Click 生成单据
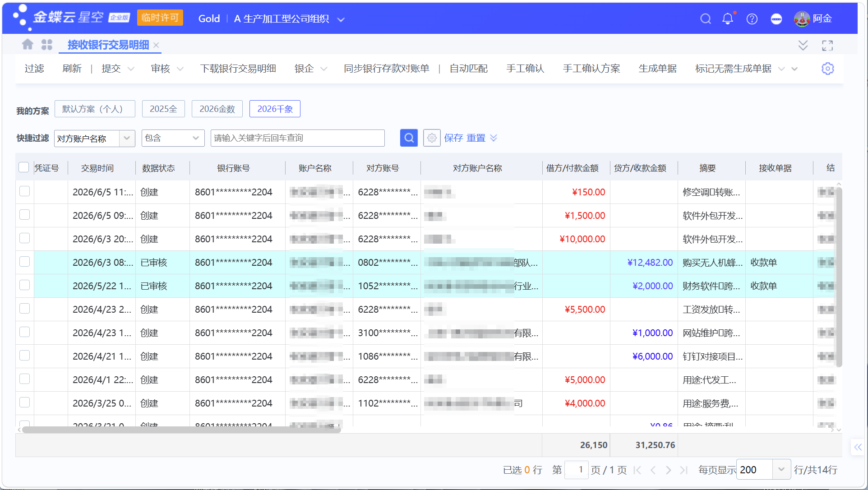The image size is (868, 490). [657, 69]
